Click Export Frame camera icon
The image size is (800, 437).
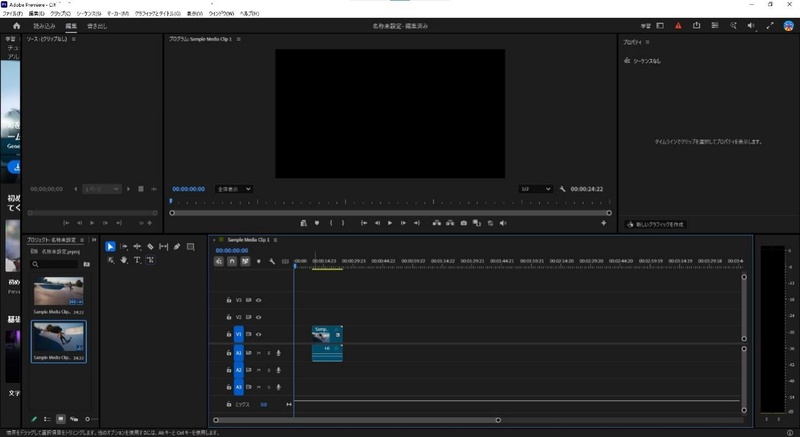pyautogui.click(x=463, y=223)
